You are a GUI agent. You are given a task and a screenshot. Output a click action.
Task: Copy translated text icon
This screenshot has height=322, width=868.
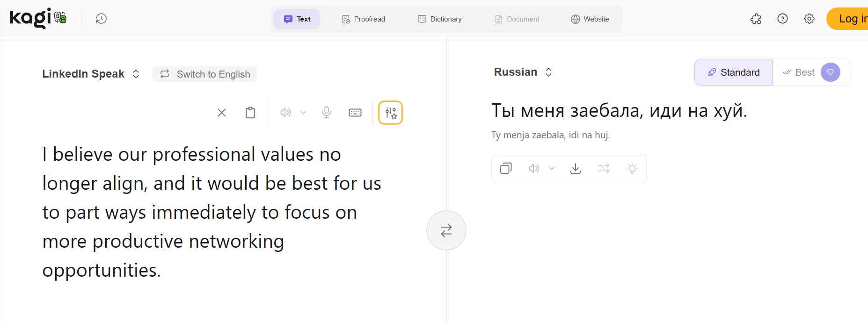click(506, 168)
